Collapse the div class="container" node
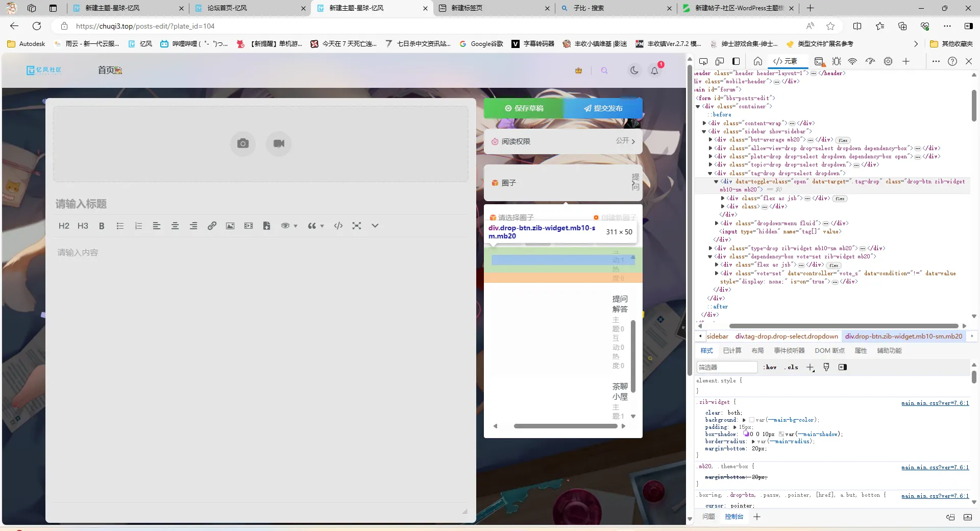The image size is (980, 531). (698, 107)
